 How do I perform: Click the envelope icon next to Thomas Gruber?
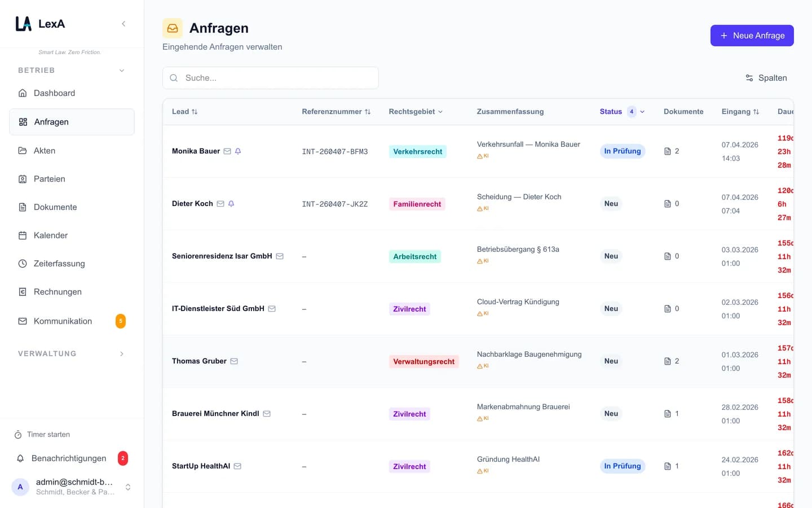tap(234, 361)
